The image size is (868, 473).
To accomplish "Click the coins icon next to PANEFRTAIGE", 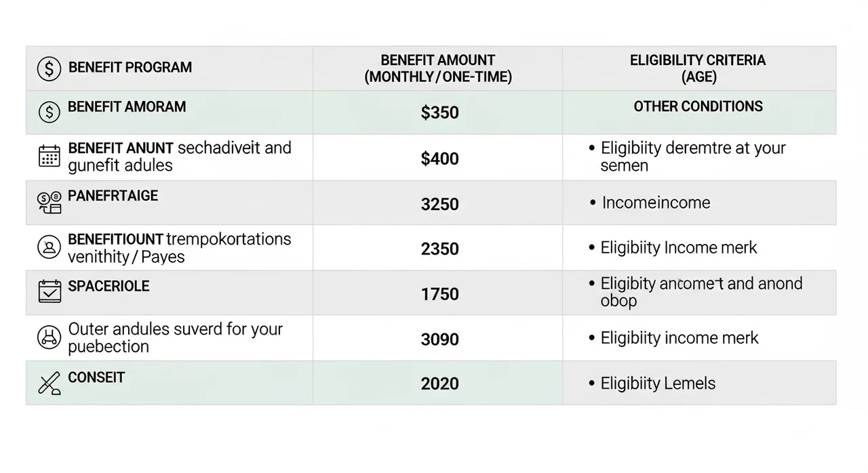I will [49, 202].
